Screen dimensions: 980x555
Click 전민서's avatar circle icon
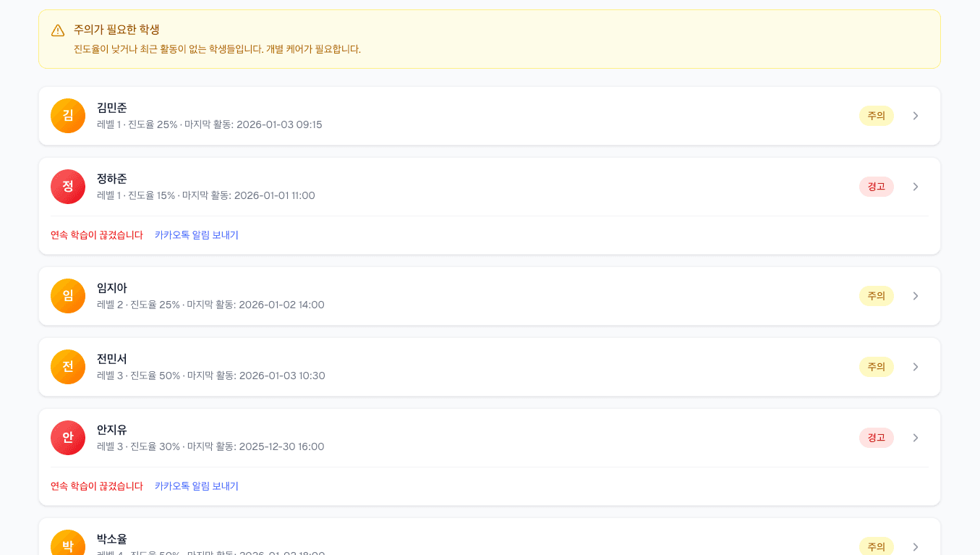pyautogui.click(x=67, y=367)
